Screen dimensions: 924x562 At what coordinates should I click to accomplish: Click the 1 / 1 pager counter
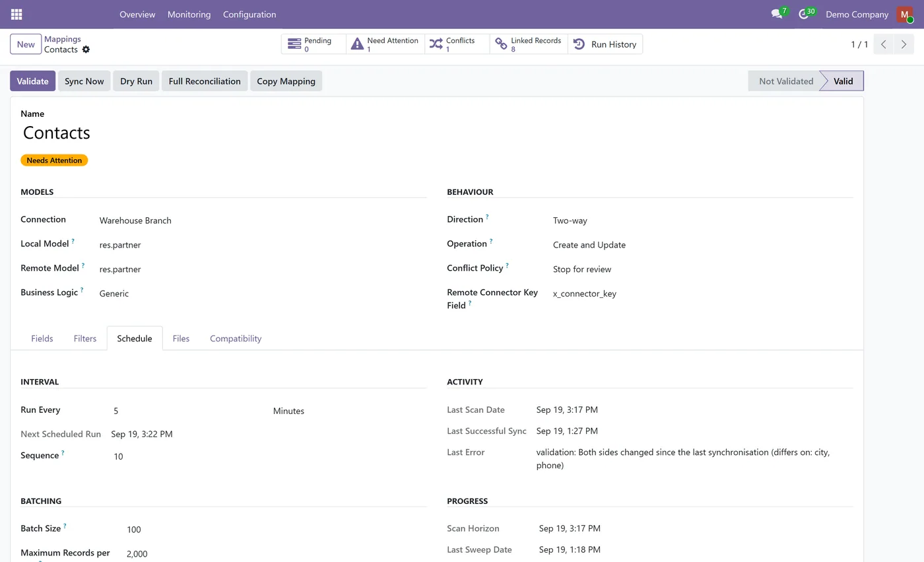click(859, 44)
